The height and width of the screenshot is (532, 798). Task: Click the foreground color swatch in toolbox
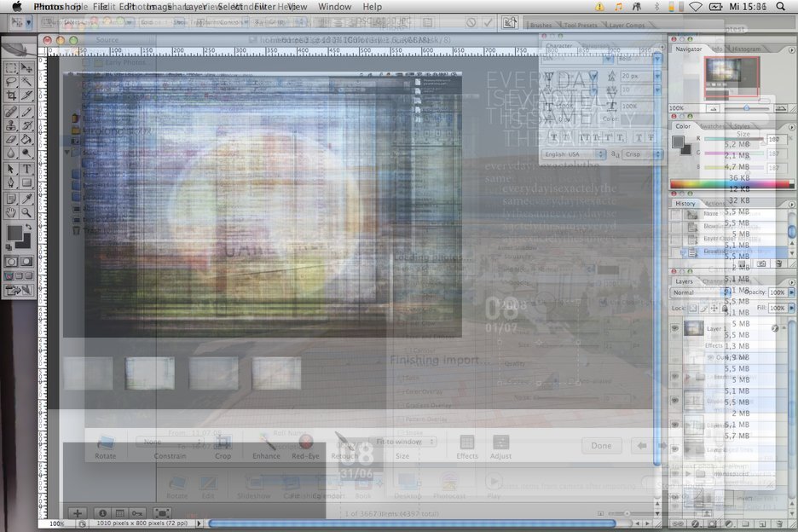(14, 234)
